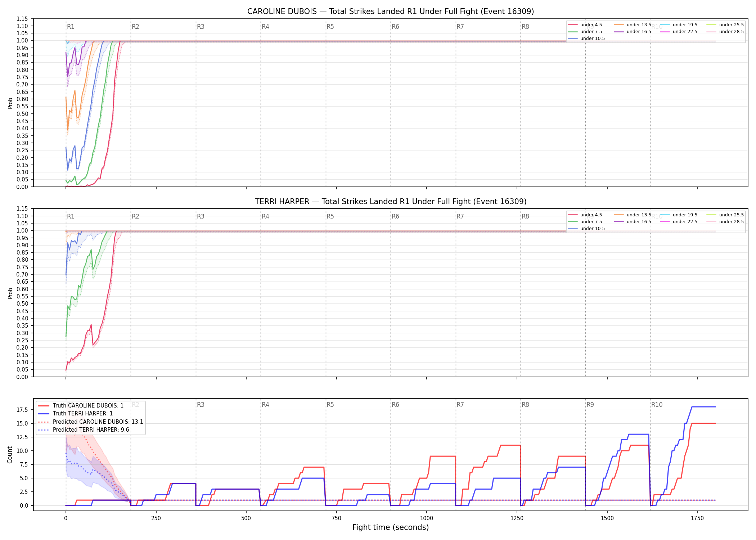Viewport: 756px width, 540px height.
Task: Click dotted red swatch beside Predicted CAROLINE DUBOIS
Action: (44, 422)
